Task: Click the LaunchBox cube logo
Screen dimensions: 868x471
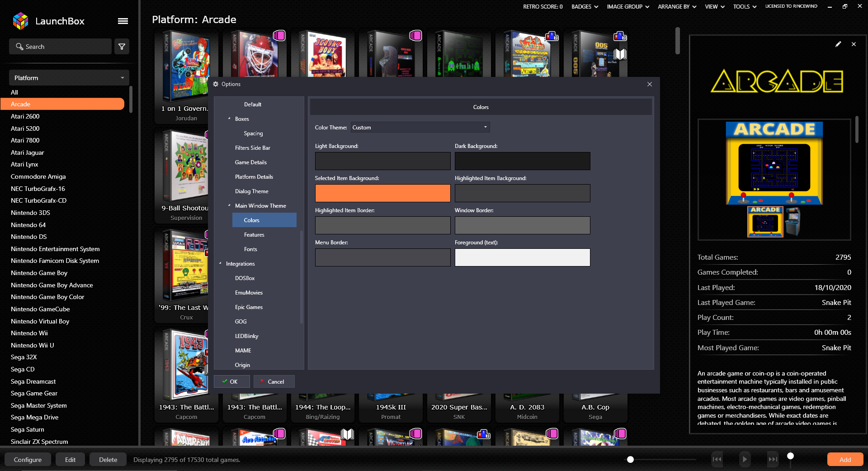Action: tap(20, 21)
